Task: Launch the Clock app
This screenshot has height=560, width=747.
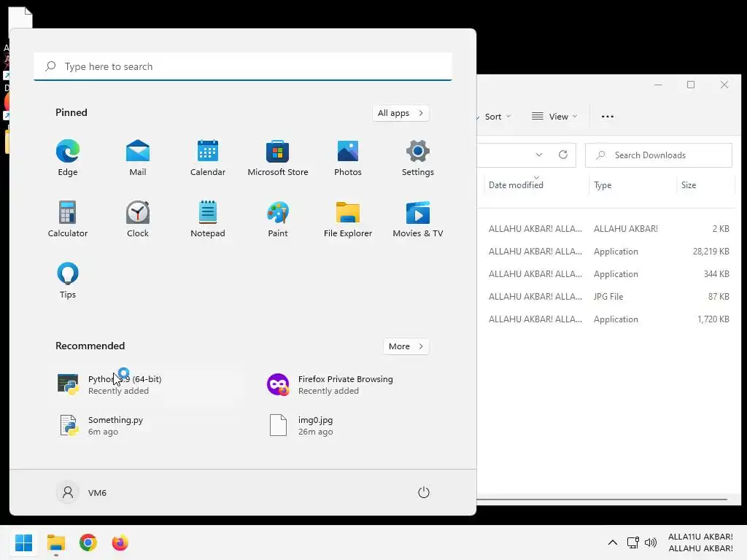Action: pyautogui.click(x=138, y=219)
